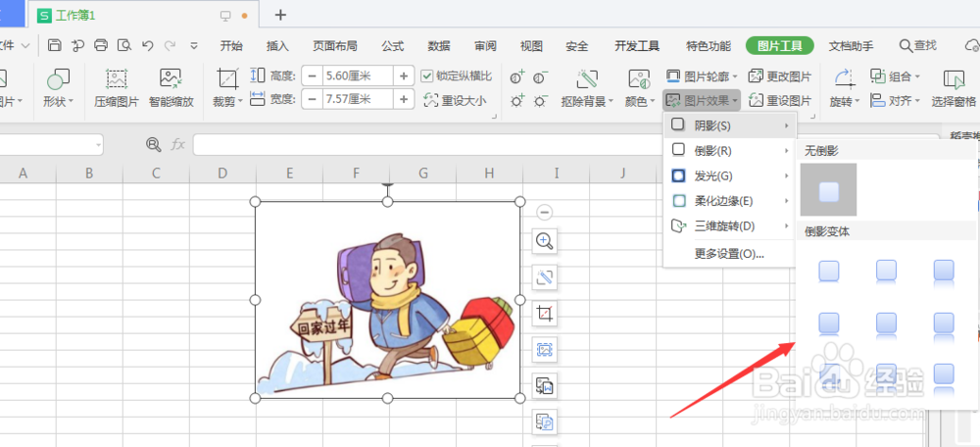
Task: Click the Smart Zoom (智能缩放) tool
Action: pyautogui.click(x=171, y=88)
